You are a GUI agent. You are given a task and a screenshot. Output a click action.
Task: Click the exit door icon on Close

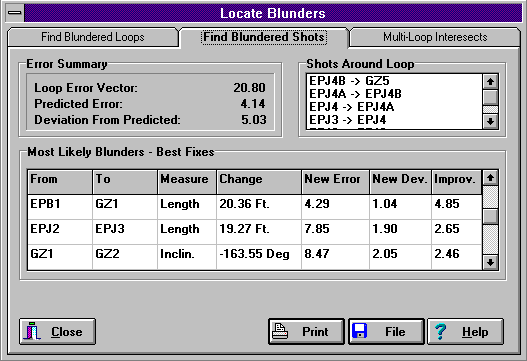coord(32,331)
